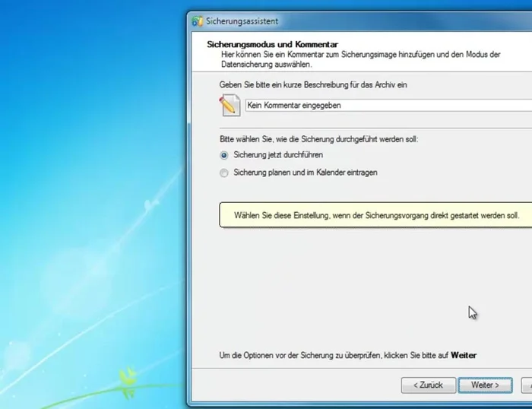Viewport: 532px width, 409px height.
Task: Focus the 'Kein Kommentar eingegeben' comment field
Action: (380, 106)
